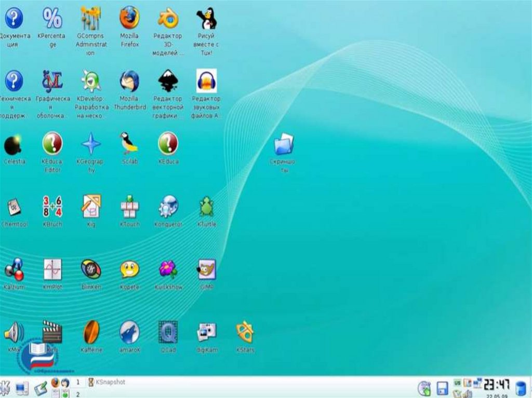The width and height of the screenshot is (532, 398).
Task: Open KTurtle desktop icon
Action: 206,206
